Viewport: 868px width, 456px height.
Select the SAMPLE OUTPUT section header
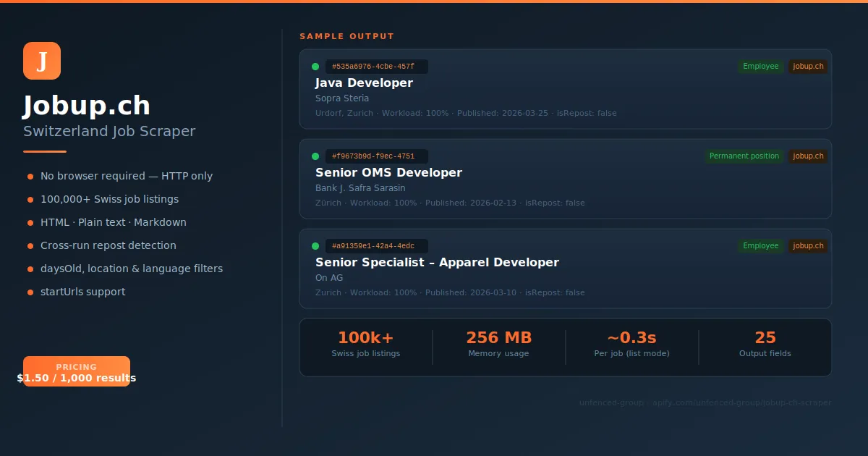pos(346,35)
